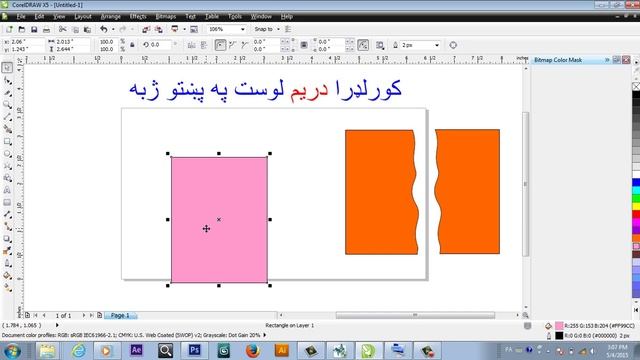This screenshot has width=640, height=360.
Task: Collapse the Bitmap Color Mask docker
Action: tap(607, 60)
